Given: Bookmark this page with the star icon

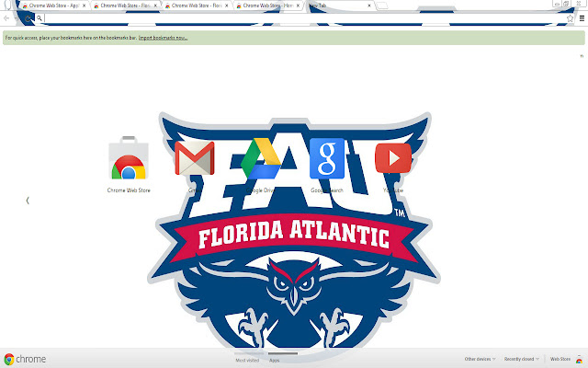Looking at the screenshot, I should (x=570, y=18).
